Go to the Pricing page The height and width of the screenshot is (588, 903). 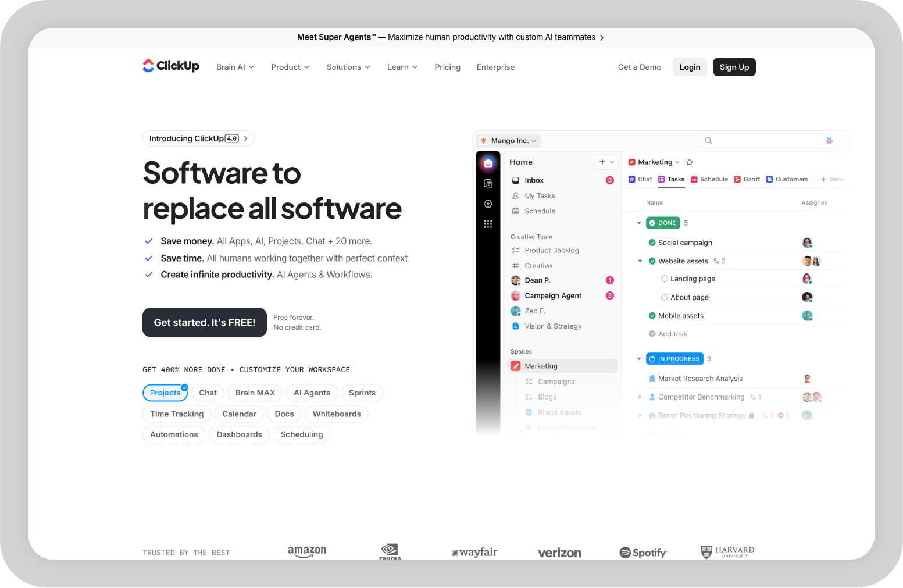(447, 67)
